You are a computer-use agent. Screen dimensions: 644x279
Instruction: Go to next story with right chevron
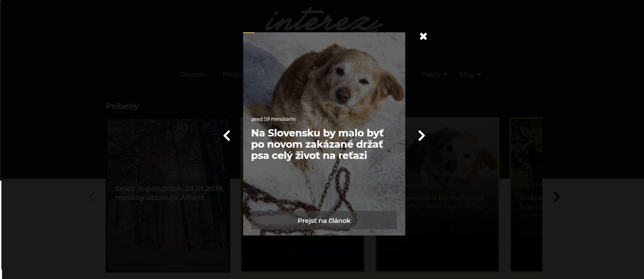422,136
